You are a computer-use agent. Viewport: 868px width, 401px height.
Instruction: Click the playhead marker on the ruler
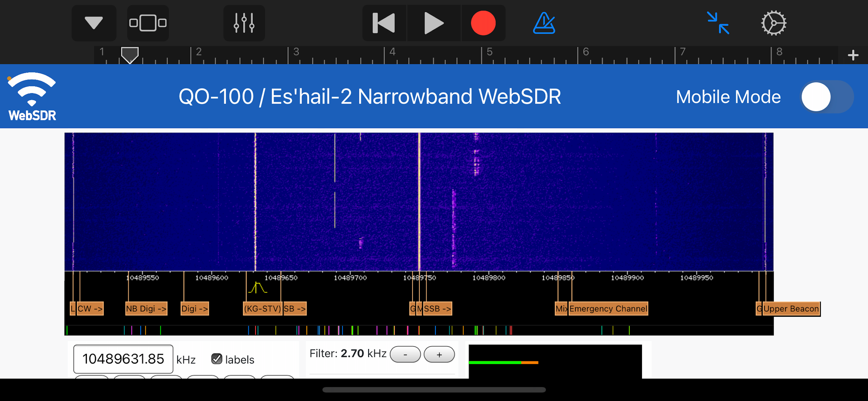click(x=130, y=55)
